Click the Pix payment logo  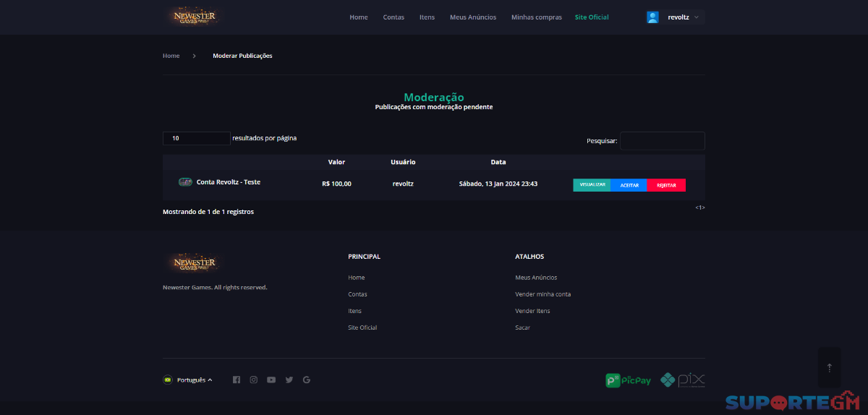(682, 380)
